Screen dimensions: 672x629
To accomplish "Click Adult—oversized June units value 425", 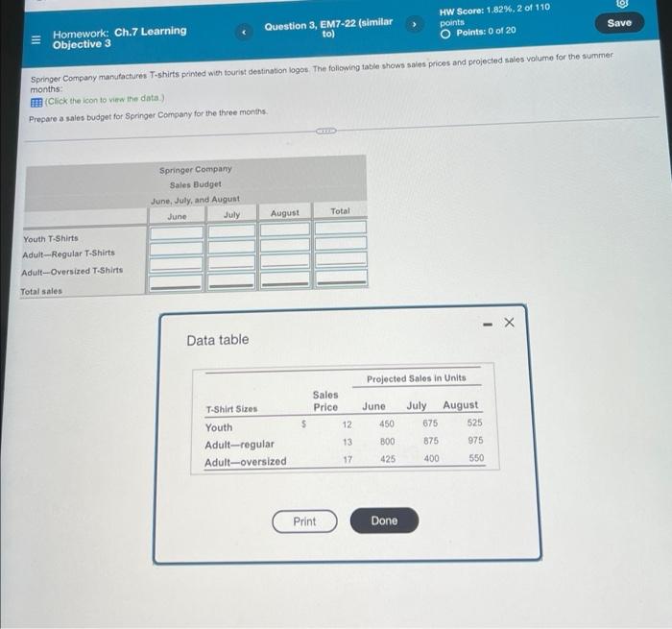I will 388,459.
